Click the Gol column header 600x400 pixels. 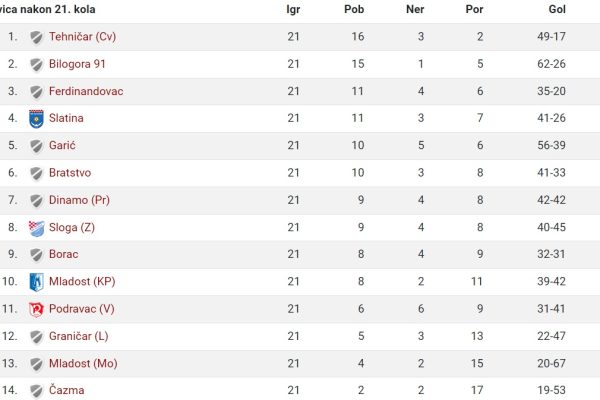[557, 9]
